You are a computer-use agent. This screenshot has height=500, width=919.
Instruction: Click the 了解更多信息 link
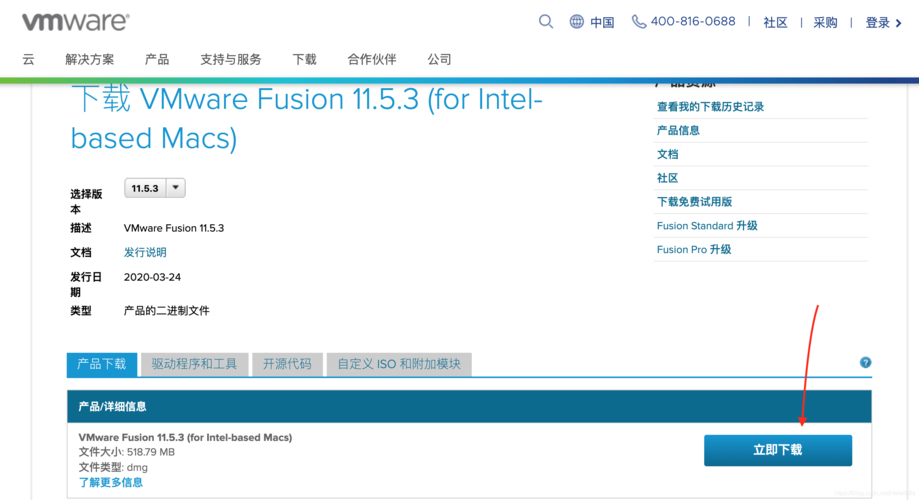[x=111, y=482]
